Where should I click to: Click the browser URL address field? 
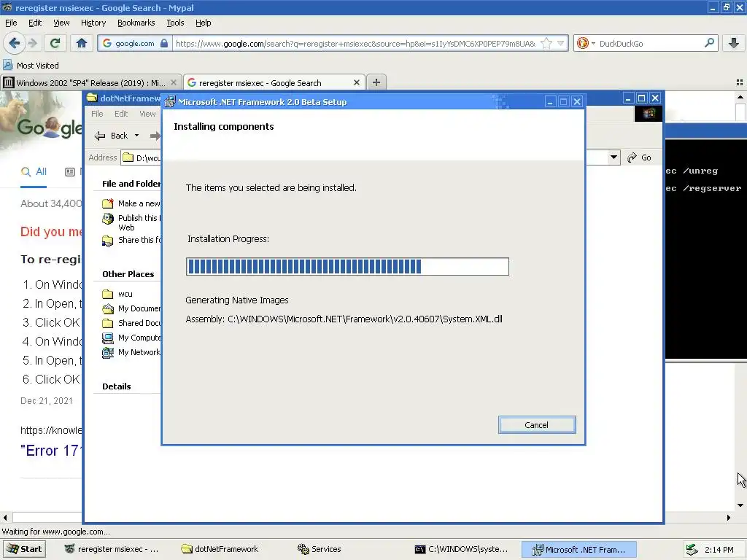[x=355, y=43]
